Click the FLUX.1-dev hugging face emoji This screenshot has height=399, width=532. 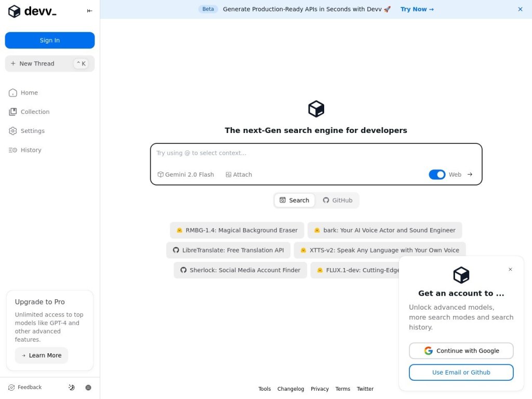pos(320,270)
